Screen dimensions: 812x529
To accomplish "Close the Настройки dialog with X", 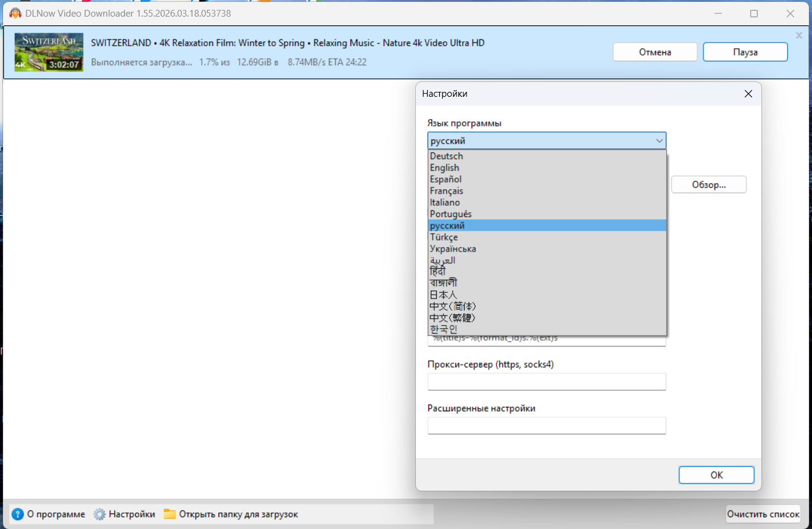I will (748, 94).
